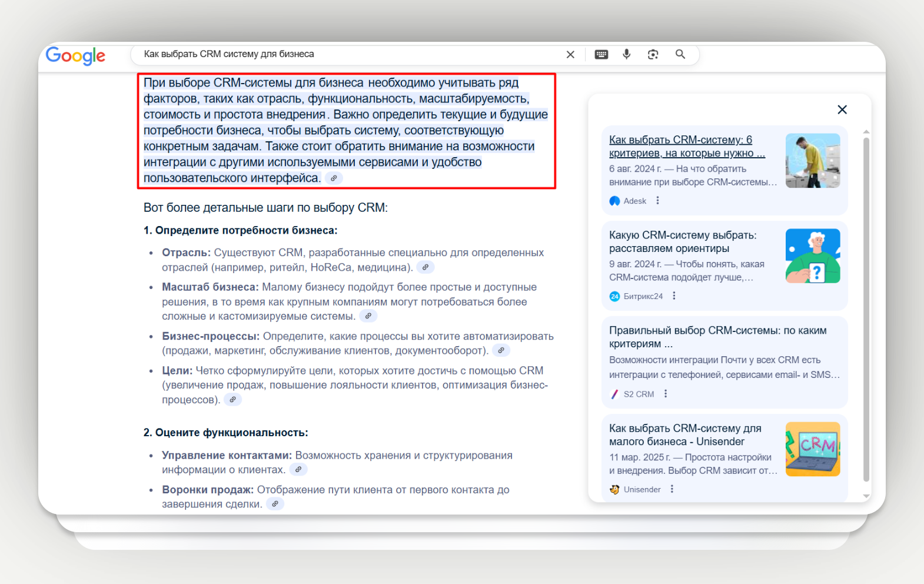Open source link icon after Отрасль bullet

click(x=425, y=267)
